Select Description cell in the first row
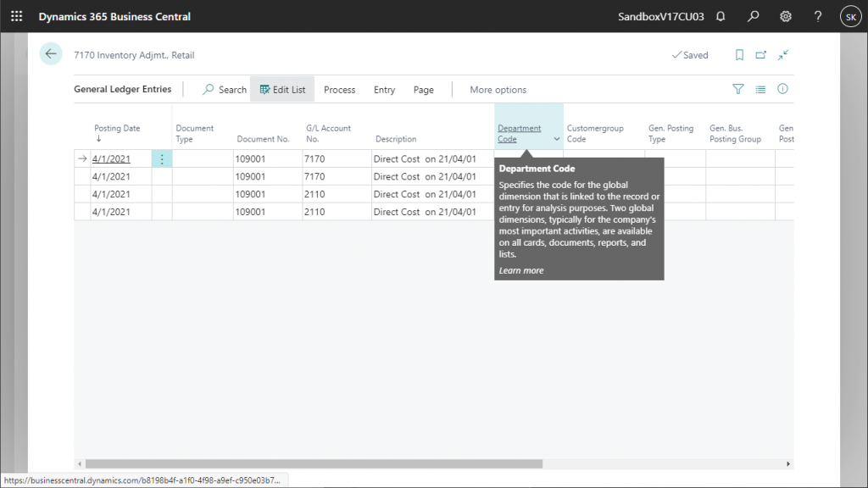868x488 pixels. (433, 158)
